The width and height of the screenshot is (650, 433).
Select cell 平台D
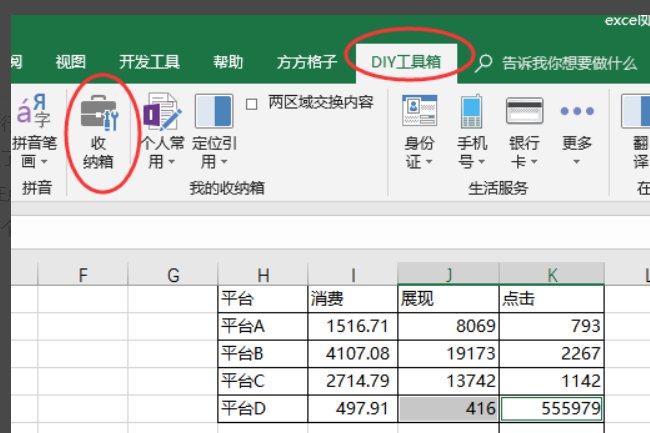[263, 409]
